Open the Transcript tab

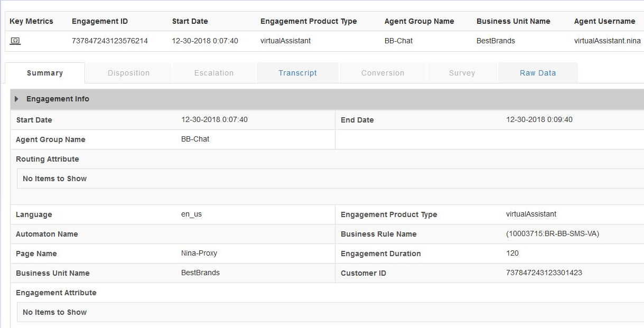(x=297, y=73)
